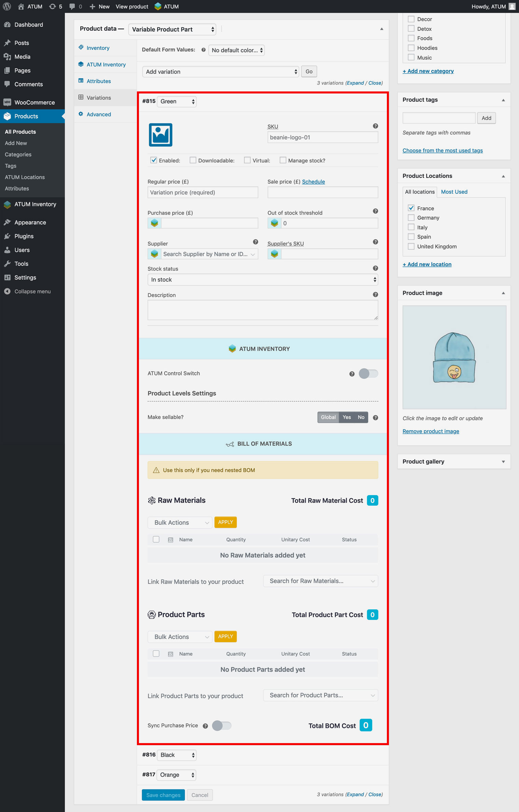Click the WordPress logo in admin bar
The height and width of the screenshot is (812, 519).
pyautogui.click(x=7, y=6)
